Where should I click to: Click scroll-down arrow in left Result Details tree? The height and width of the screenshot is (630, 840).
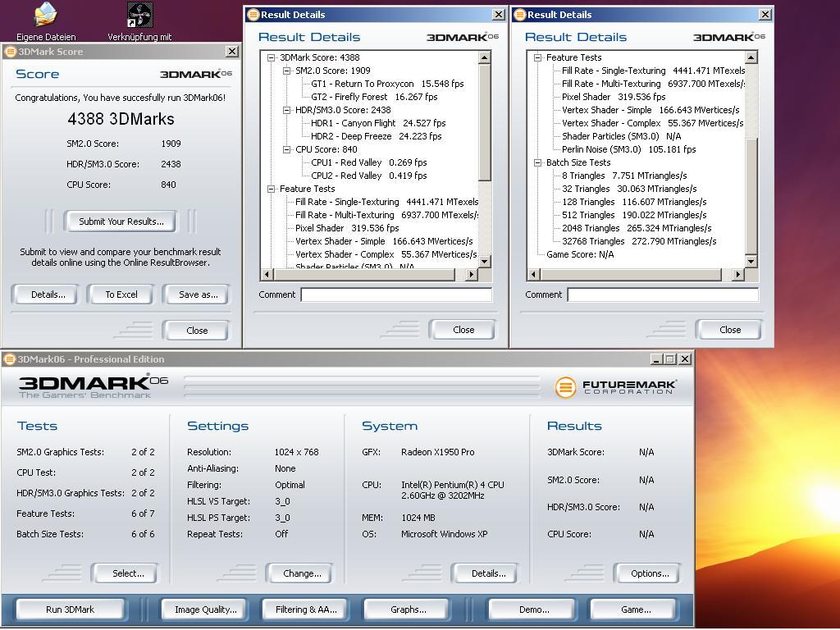click(x=484, y=262)
